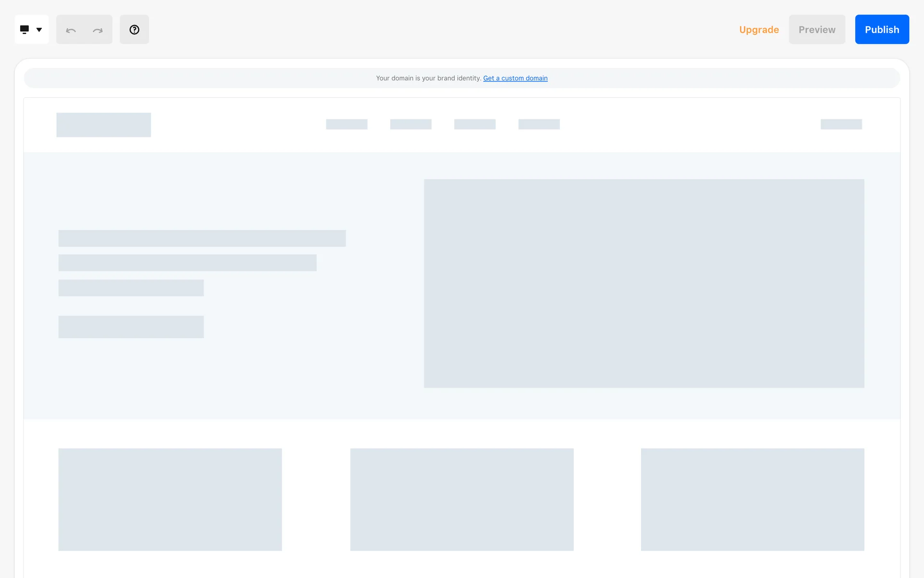Image resolution: width=924 pixels, height=578 pixels.
Task: Click the redo arrow icon
Action: tap(98, 30)
